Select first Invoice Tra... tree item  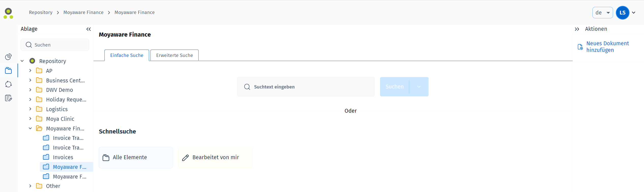coord(67,138)
